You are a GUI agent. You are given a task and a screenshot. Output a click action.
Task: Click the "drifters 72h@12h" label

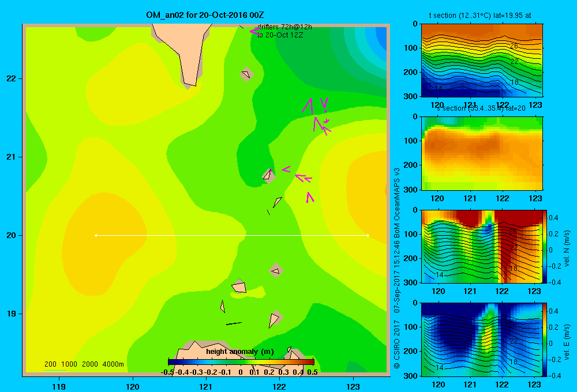click(284, 27)
